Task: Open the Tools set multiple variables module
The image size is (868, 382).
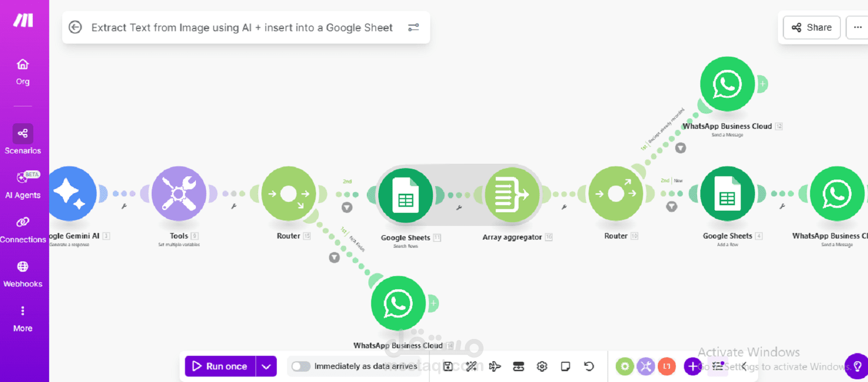Action: click(x=179, y=194)
